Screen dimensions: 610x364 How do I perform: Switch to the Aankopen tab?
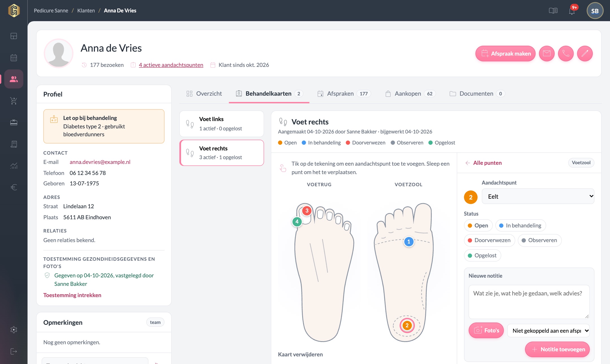tap(410, 94)
